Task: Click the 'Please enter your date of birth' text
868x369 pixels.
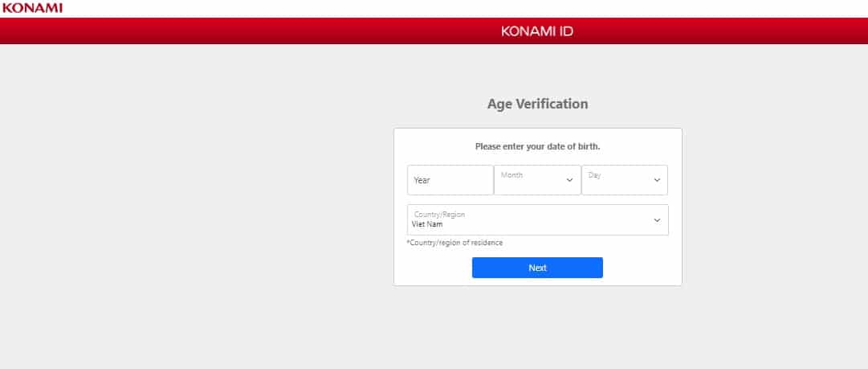Action: (x=537, y=147)
